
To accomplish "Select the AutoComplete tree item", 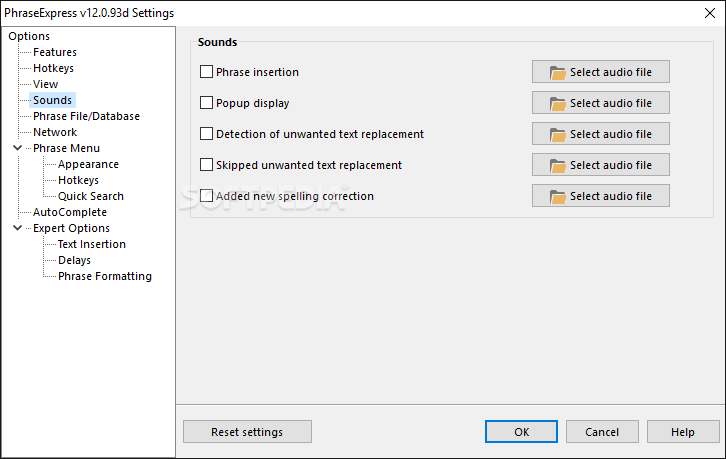I will [x=69, y=212].
